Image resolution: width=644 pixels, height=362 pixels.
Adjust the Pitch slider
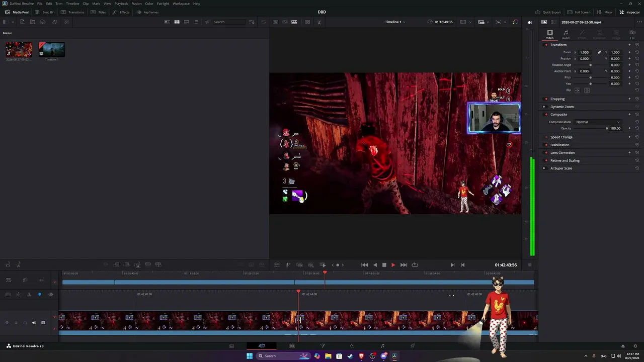pos(591,77)
